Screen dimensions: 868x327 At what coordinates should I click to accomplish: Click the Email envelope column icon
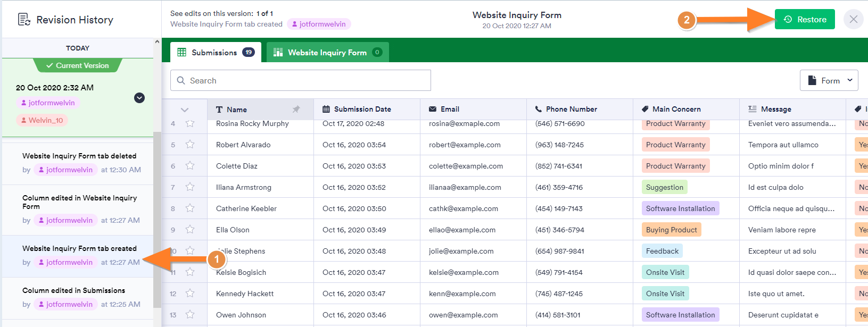tap(433, 109)
